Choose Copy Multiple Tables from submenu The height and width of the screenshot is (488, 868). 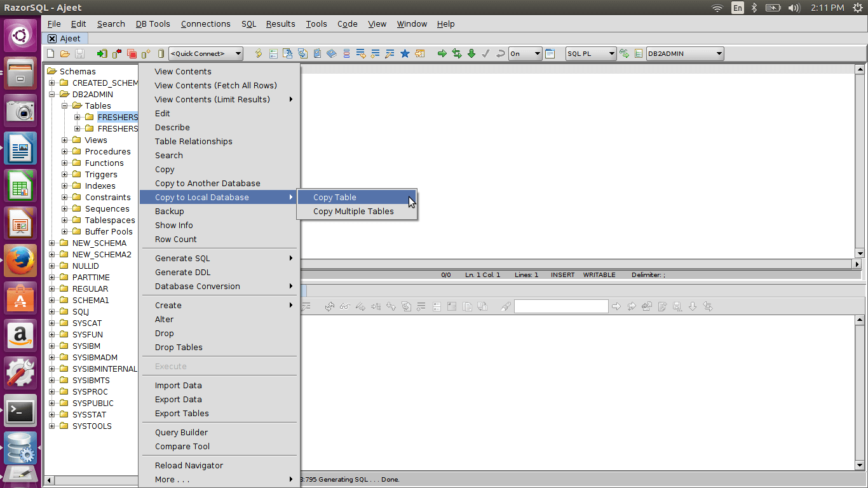[357, 211]
